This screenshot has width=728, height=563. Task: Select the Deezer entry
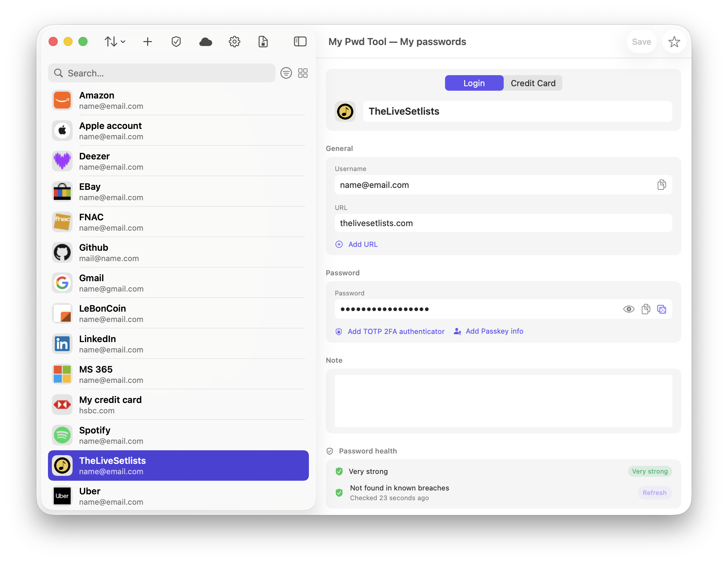coord(178,161)
